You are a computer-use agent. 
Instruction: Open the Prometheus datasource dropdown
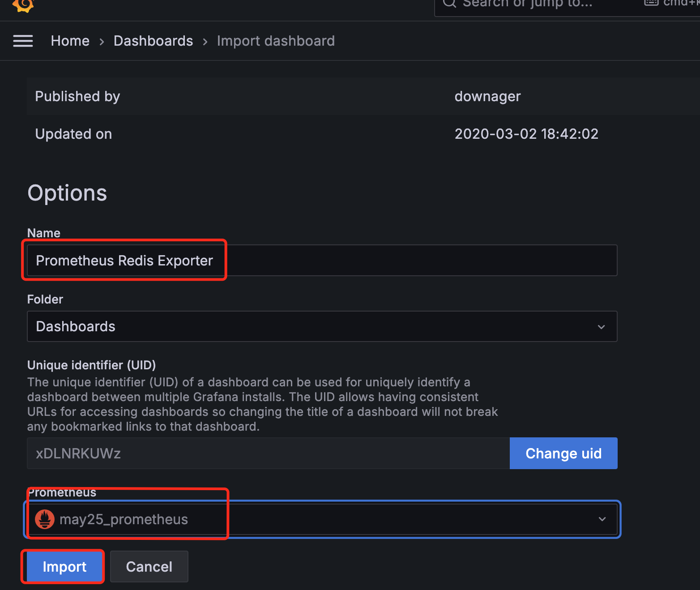[322, 519]
